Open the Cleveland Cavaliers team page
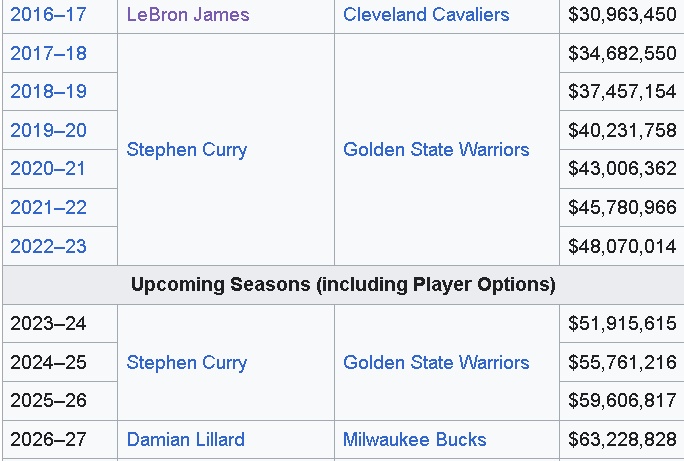The width and height of the screenshot is (684, 461). (x=426, y=14)
